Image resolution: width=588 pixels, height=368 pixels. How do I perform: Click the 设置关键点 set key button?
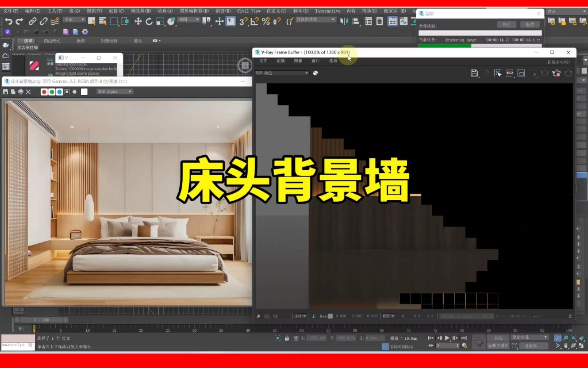(498, 346)
